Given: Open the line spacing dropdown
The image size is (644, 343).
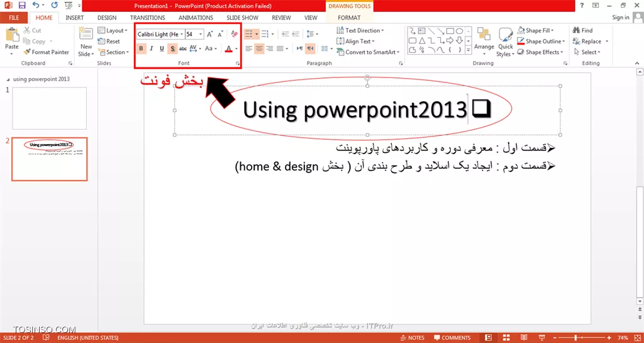Looking at the screenshot, I should coord(312,35).
